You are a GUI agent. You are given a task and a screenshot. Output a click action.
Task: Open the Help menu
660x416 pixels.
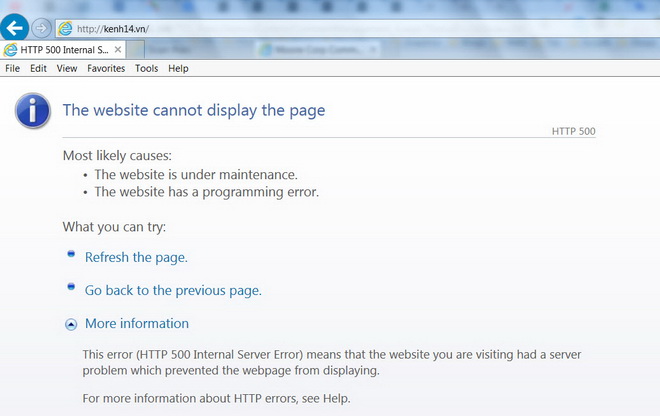(x=178, y=69)
